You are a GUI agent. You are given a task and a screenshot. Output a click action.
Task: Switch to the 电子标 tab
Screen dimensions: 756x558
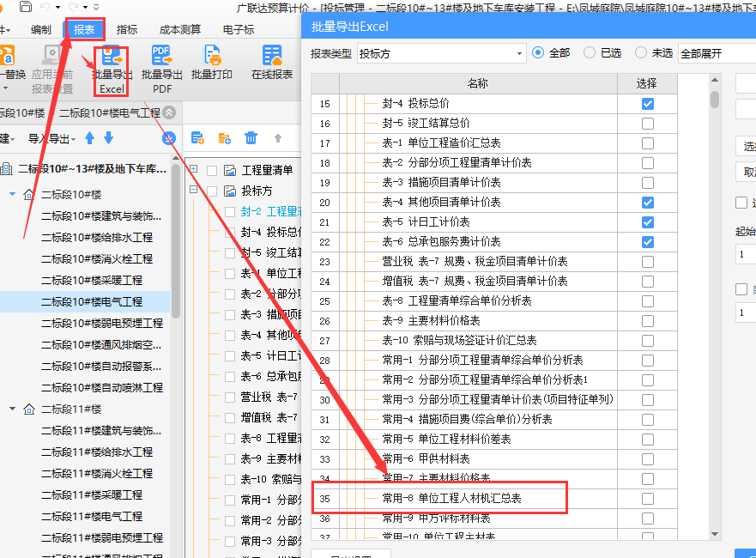(239, 30)
